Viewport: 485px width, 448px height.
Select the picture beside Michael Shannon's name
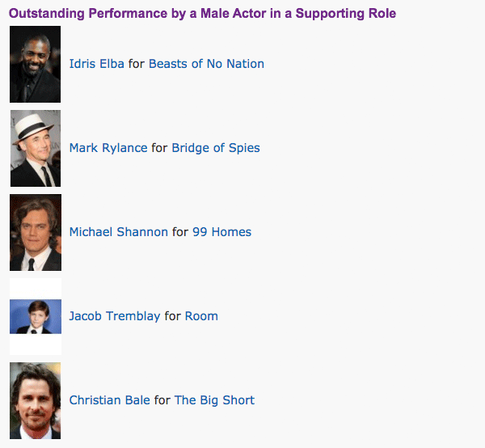tap(35, 232)
